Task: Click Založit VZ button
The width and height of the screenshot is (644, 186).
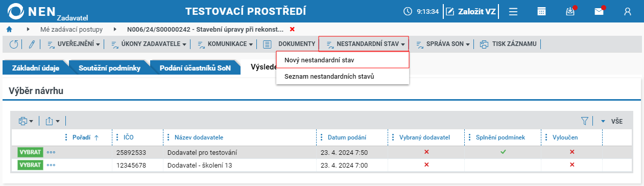Action: coord(471,11)
